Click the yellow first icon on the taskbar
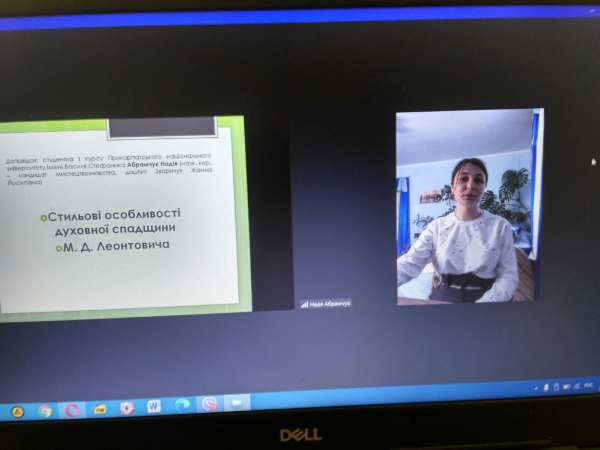 17,410
